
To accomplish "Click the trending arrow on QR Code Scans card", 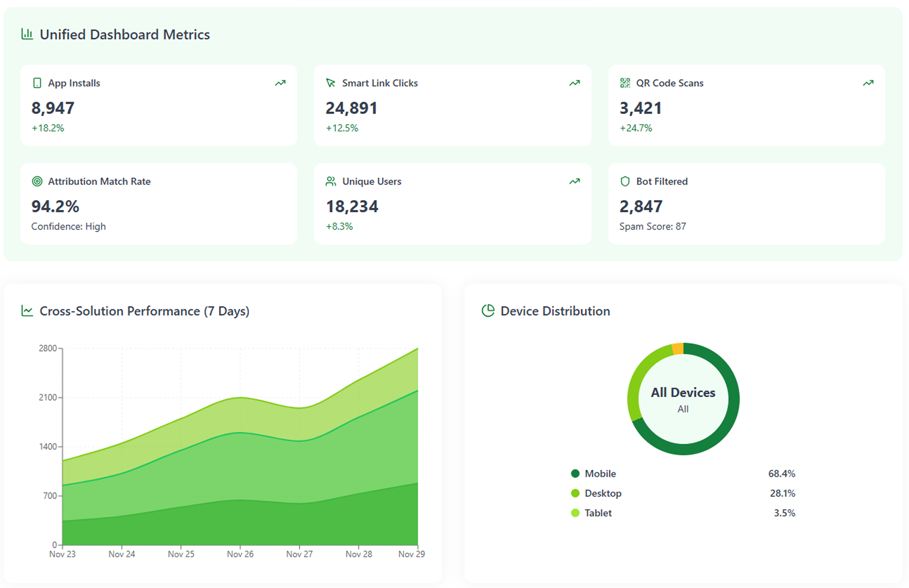I will pyautogui.click(x=868, y=83).
